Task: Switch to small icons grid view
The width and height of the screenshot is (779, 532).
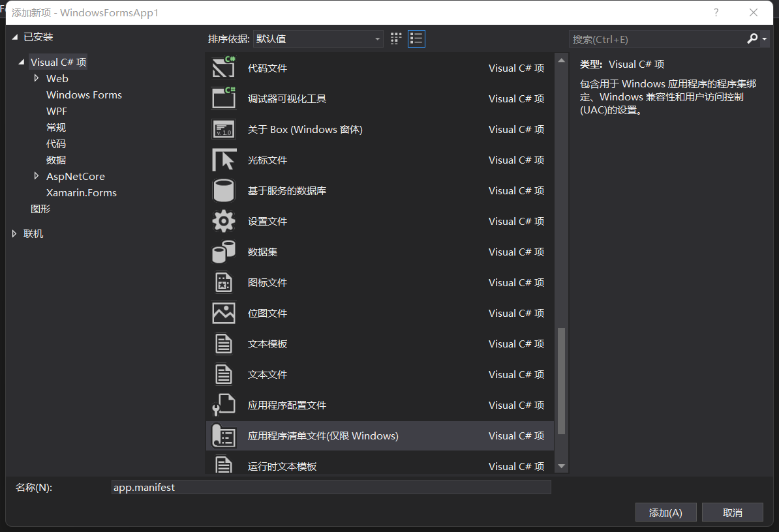Action: pos(396,38)
